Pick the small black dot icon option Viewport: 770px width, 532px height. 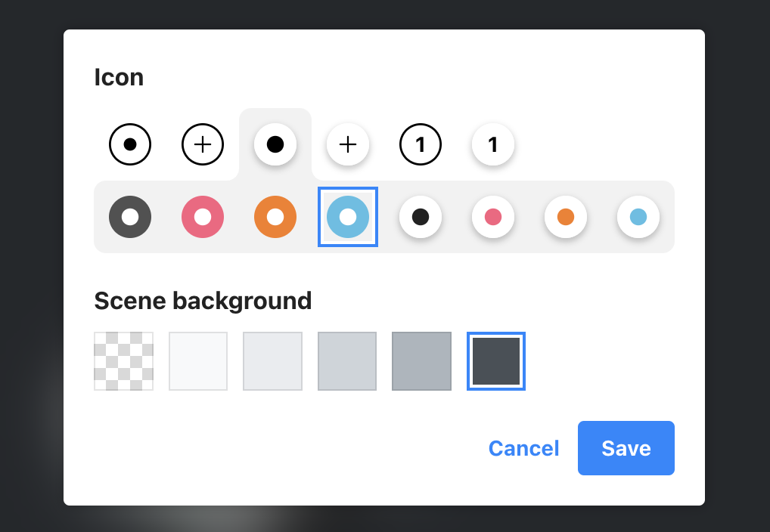pos(421,217)
